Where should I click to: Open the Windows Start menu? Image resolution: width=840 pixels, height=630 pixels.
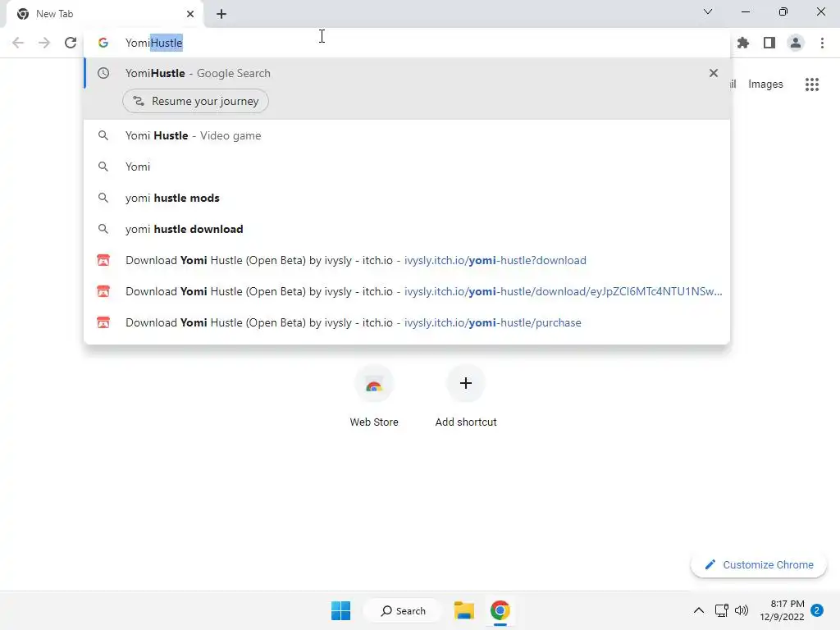[x=340, y=610]
